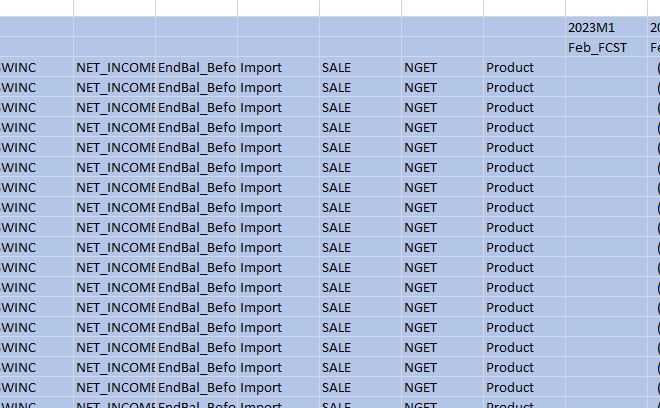Image resolution: width=660 pixels, height=408 pixels.
Task: Select WINC cell in first data row
Action: (36, 68)
